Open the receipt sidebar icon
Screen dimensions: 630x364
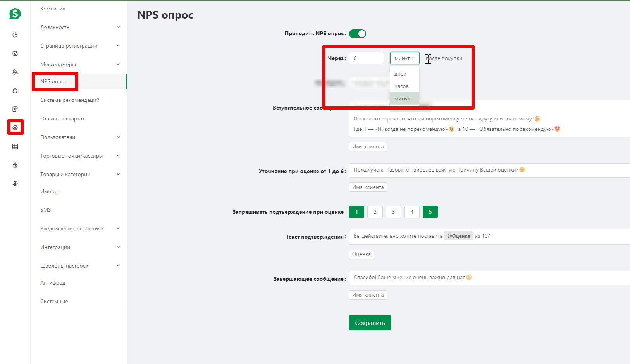(15, 109)
